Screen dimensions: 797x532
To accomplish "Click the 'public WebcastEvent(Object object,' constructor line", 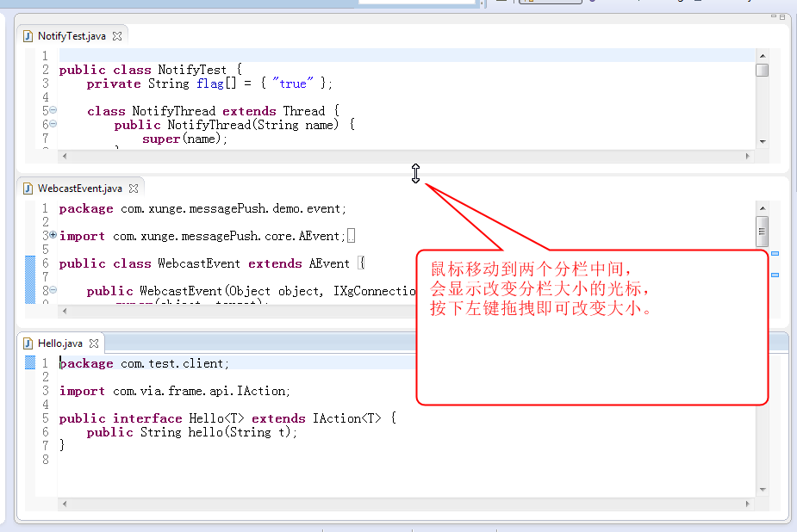I will tap(251, 291).
